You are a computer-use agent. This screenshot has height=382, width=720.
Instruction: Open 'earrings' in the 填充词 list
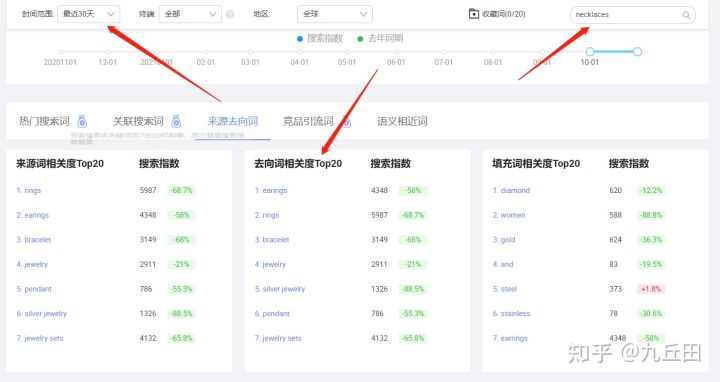pos(510,338)
